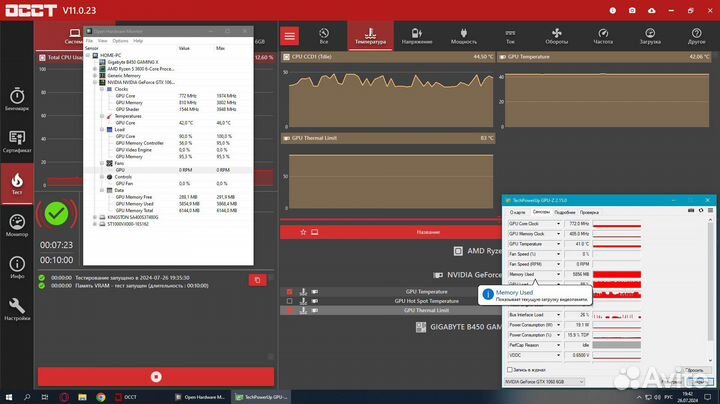Viewport: 720px width, 404px height.
Task: Enable the Запись в журнал checkbox in GPU-Z
Action: [x=510, y=370]
